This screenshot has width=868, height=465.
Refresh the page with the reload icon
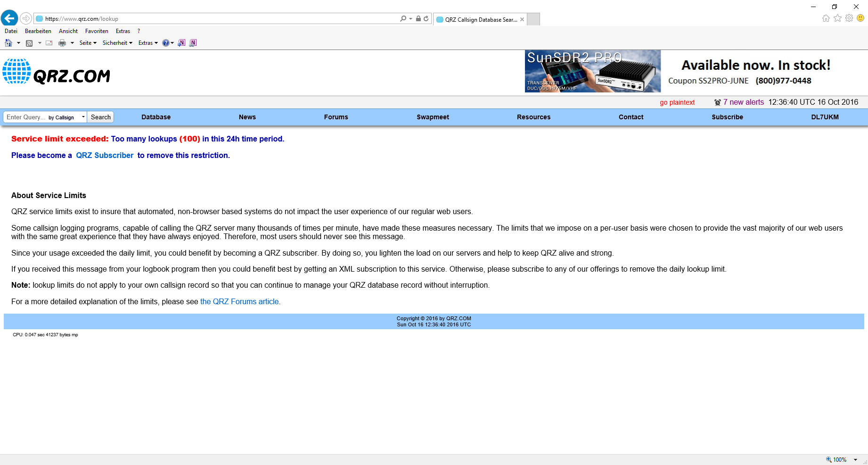[x=426, y=18]
